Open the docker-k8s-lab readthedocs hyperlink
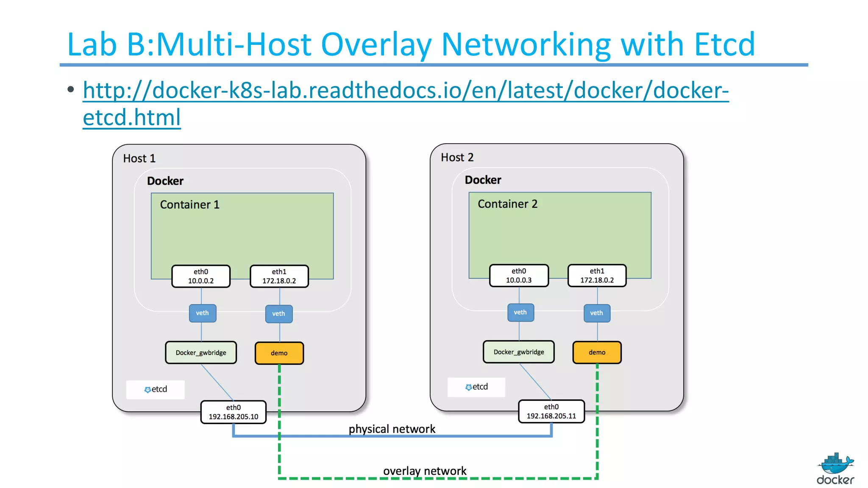Image resolution: width=868 pixels, height=488 pixels. click(405, 90)
